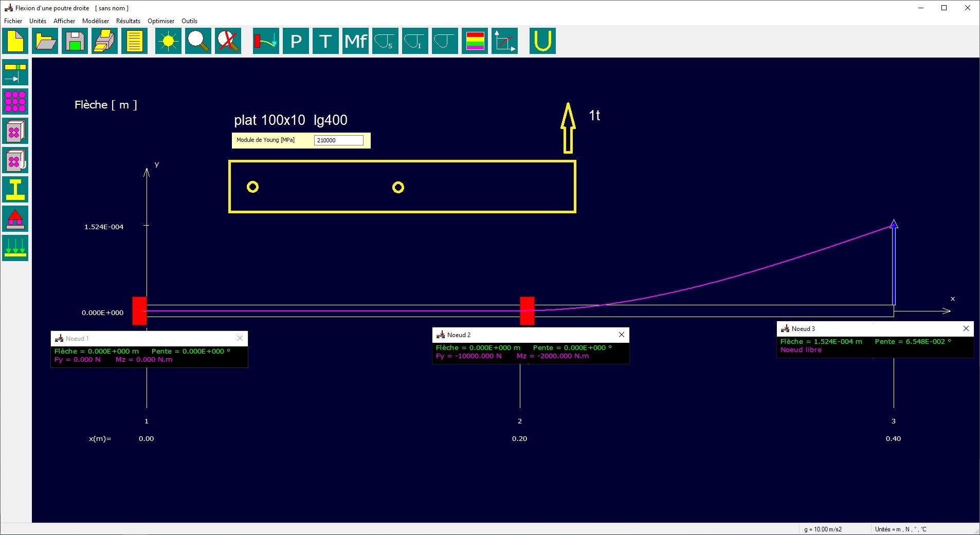Image resolution: width=980 pixels, height=535 pixels.
Task: Click 'g = 10.00 m/s2' in status bar
Action: (823, 529)
